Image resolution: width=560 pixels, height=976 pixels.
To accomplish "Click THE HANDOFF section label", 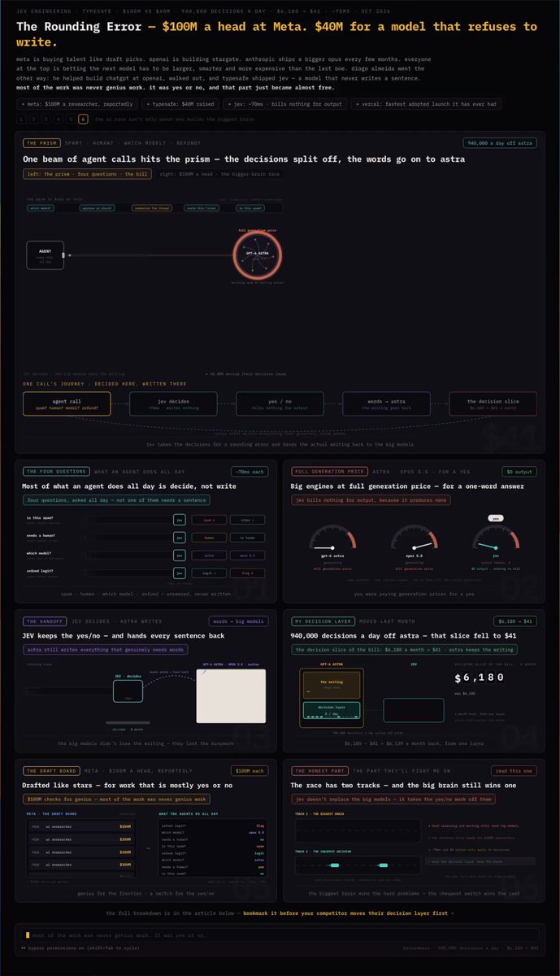I will pos(44,621).
